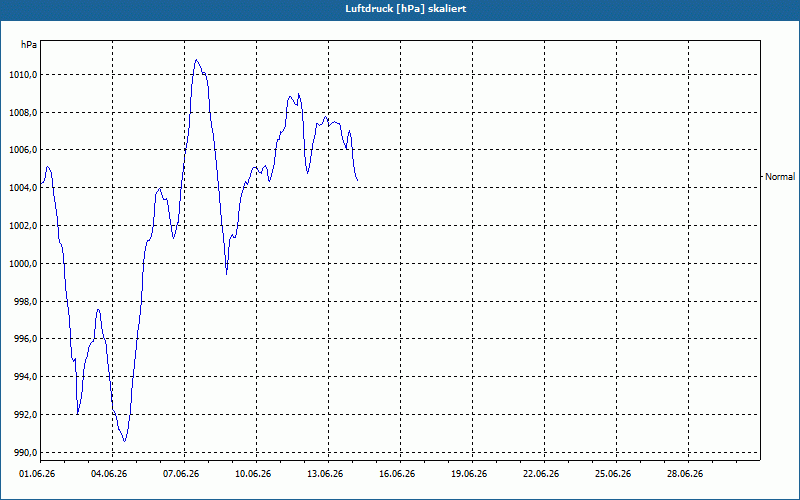Select the date label "01.06.26"
The width and height of the screenshot is (800, 500).
[37, 474]
